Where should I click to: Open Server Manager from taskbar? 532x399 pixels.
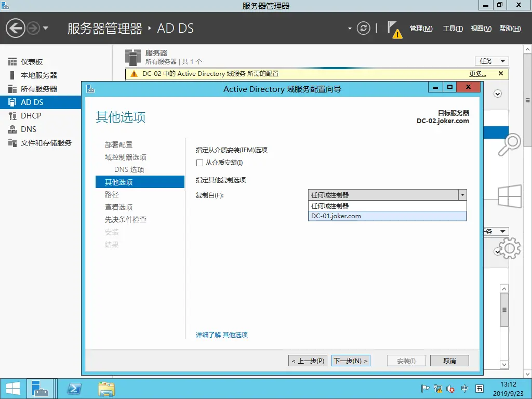click(39, 389)
